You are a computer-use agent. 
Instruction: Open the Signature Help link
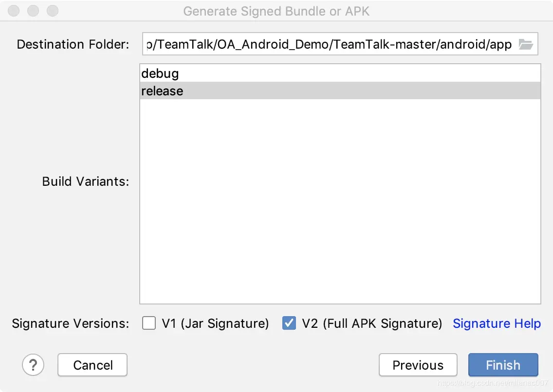tap(497, 323)
